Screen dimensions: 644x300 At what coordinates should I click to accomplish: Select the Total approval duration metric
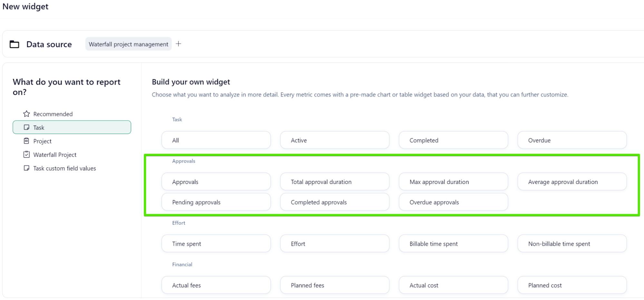coord(334,182)
